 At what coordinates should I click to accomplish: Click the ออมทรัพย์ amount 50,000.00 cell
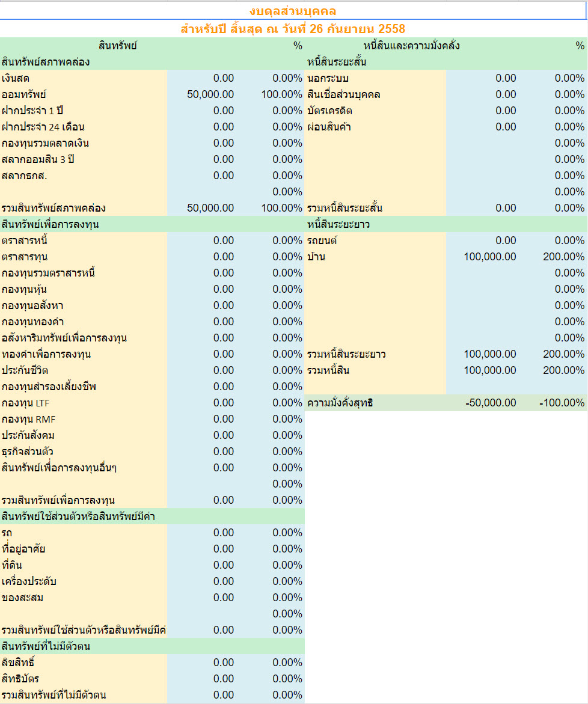202,94
